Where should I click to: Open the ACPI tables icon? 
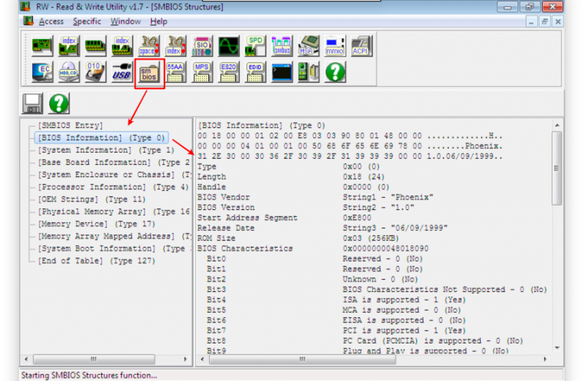(361, 45)
